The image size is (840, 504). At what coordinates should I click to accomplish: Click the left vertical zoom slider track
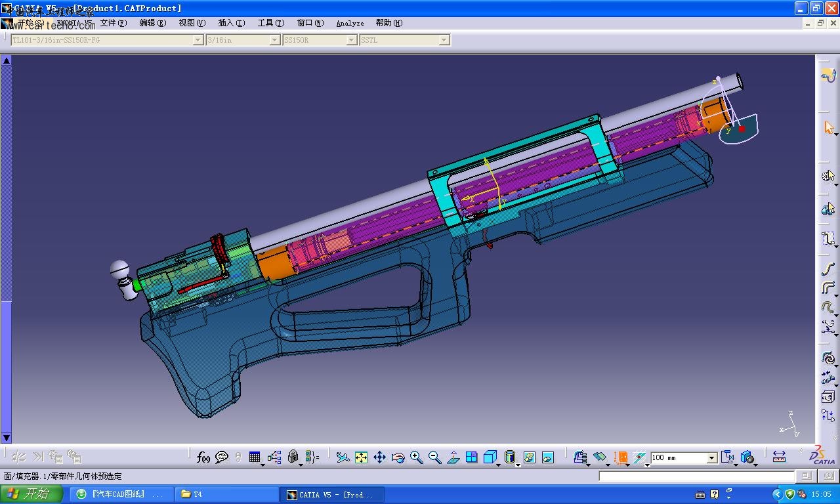(x=7, y=249)
